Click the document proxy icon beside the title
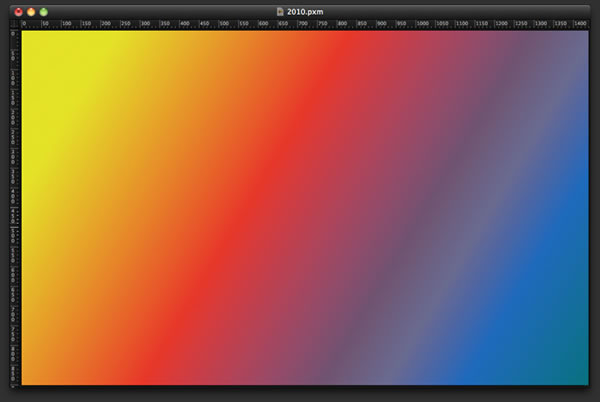 [x=280, y=12]
